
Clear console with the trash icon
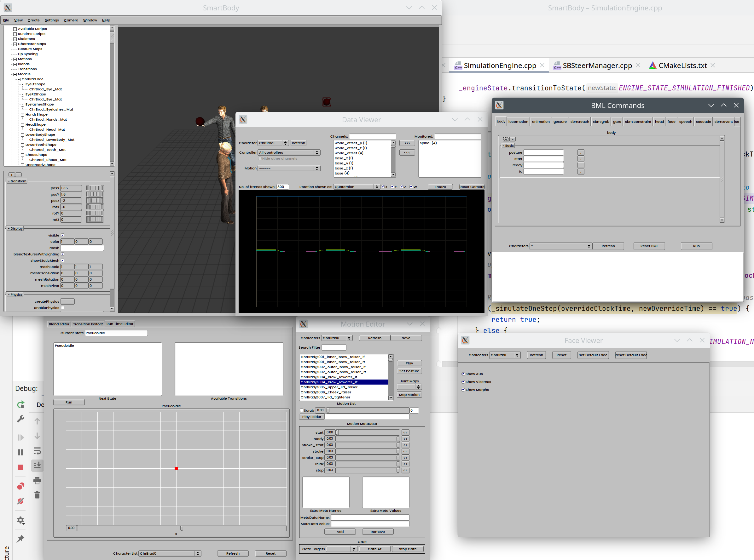pyautogui.click(x=37, y=495)
